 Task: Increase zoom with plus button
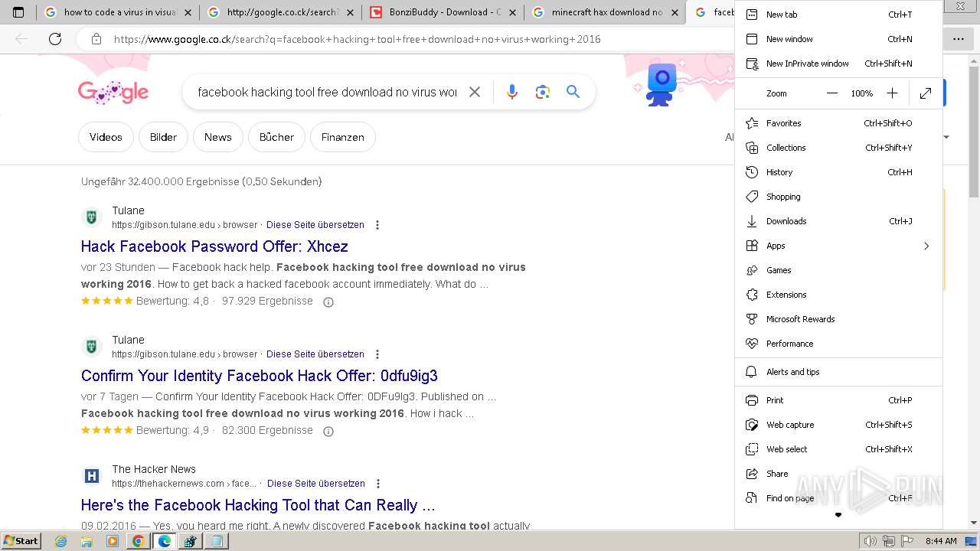[x=892, y=93]
